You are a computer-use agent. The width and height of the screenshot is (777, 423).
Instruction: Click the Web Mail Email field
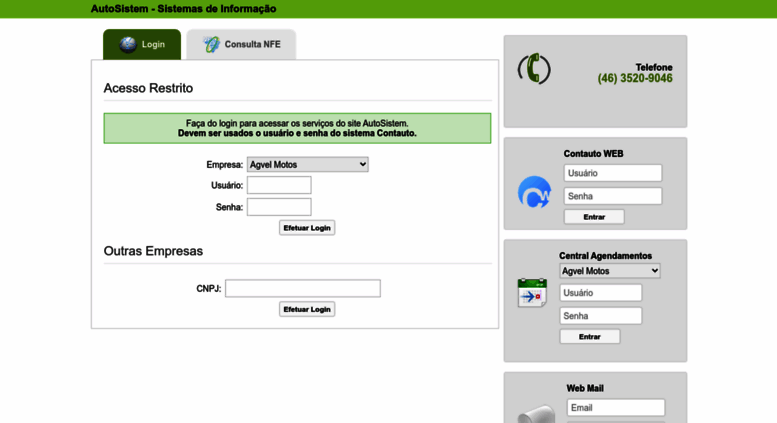click(x=615, y=408)
